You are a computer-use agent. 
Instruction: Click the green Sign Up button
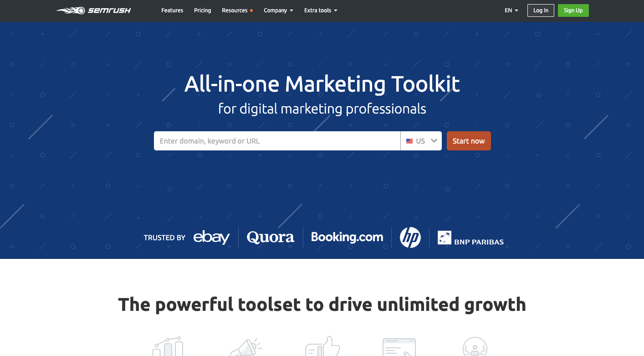pyautogui.click(x=573, y=10)
